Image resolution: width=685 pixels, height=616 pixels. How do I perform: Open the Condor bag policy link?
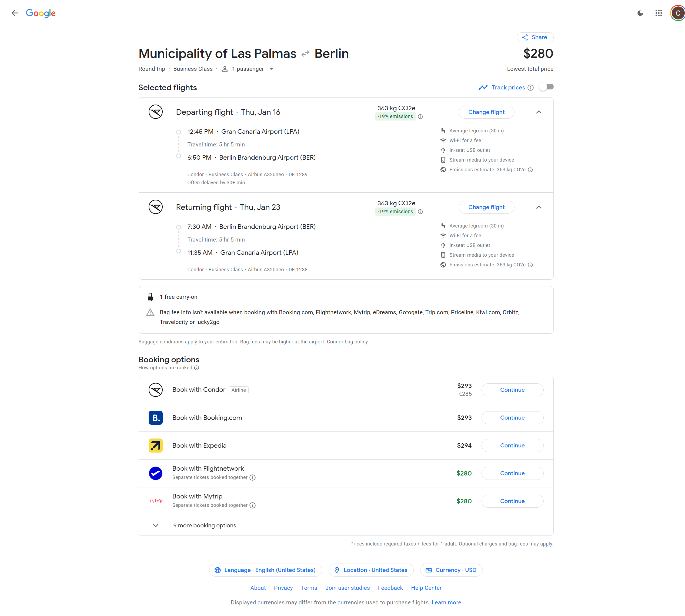(347, 342)
